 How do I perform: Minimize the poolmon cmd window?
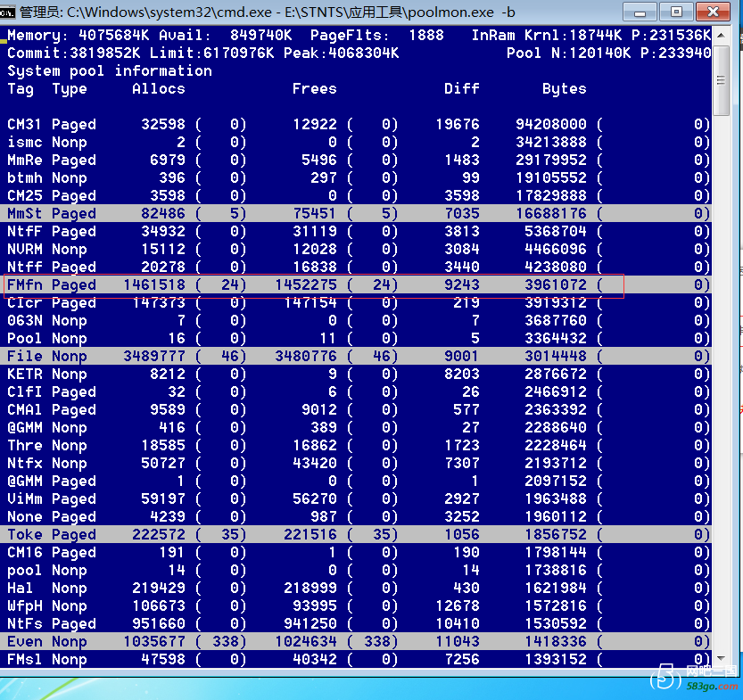640,12
